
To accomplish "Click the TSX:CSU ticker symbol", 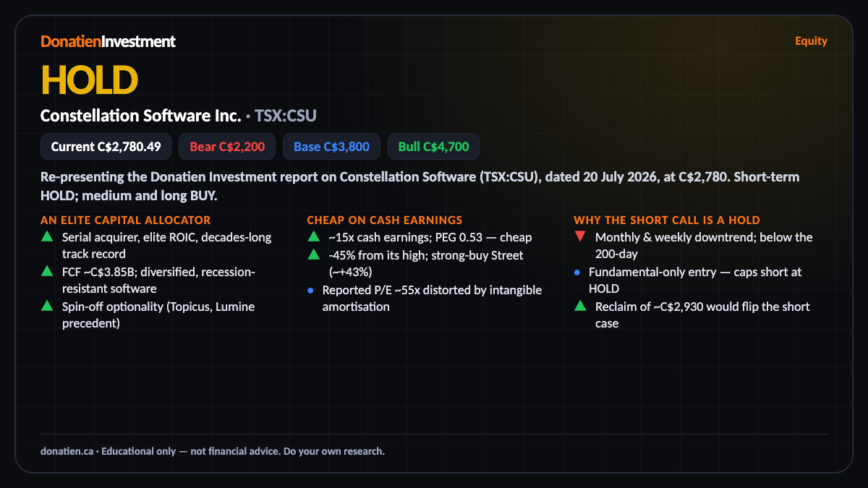I will point(286,116).
